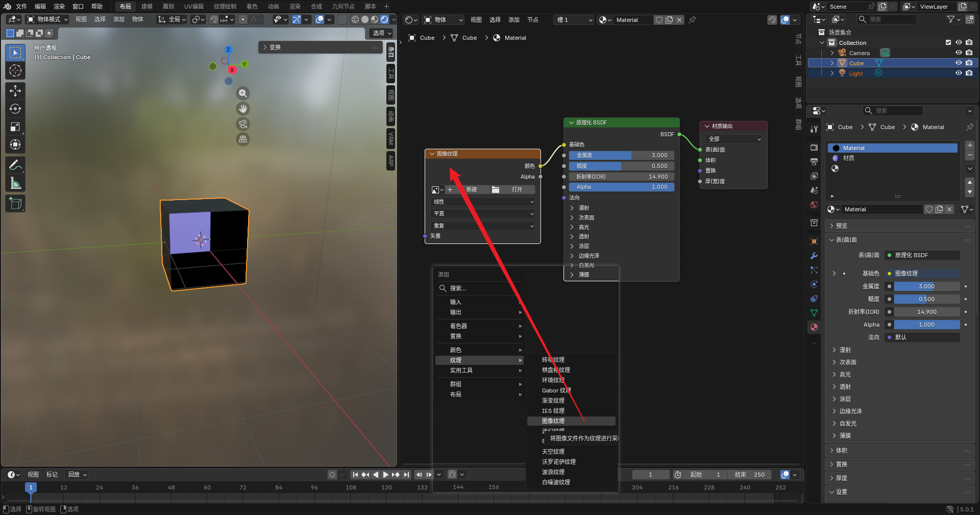The image size is (980, 515).
Task: Adjust 金属度 slider in properties panel
Action: point(926,286)
